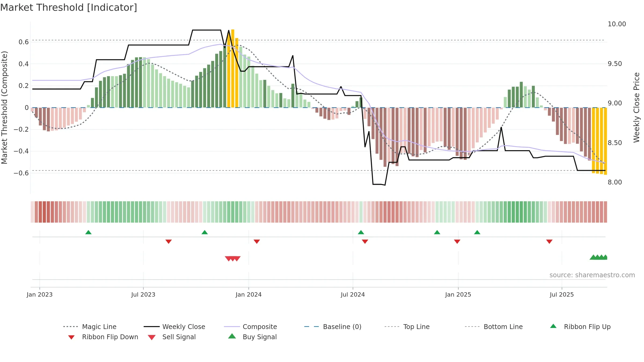Toggle the Ribbon Flip Down legend entry
The height and width of the screenshot is (362, 644).
tap(103, 337)
